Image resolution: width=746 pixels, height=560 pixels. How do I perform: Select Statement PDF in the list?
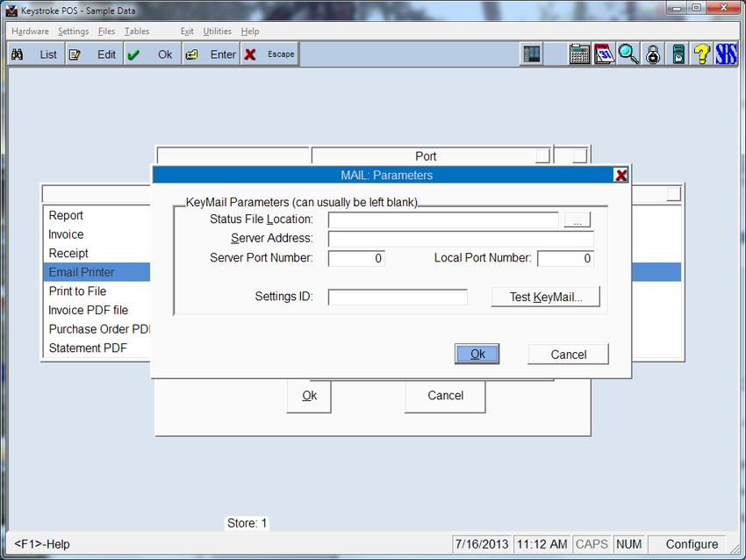click(x=97, y=348)
